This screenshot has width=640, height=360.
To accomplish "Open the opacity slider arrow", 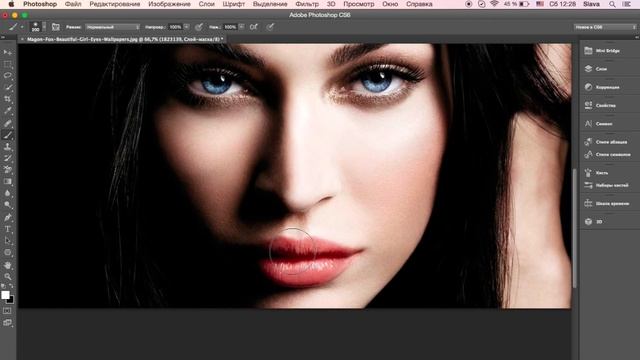I will tap(187, 27).
